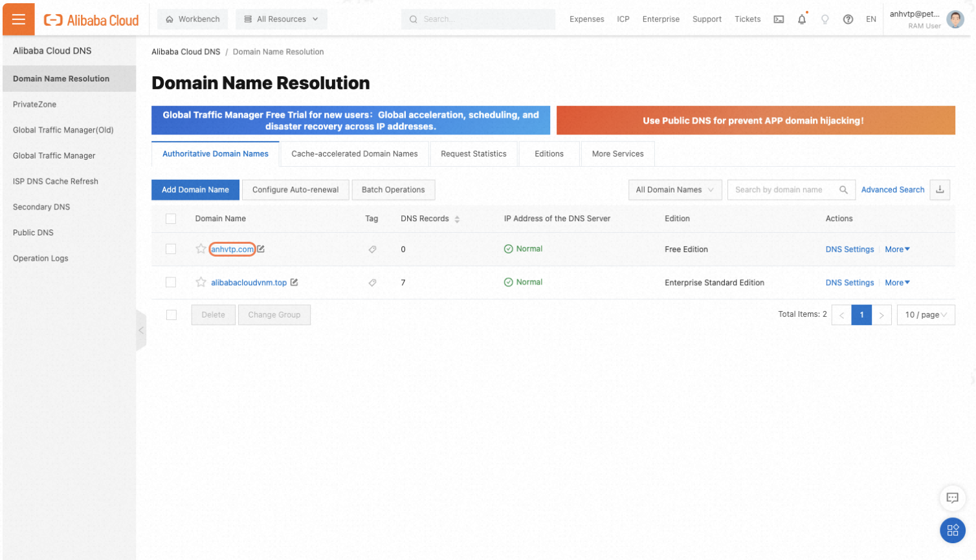Click the magnifier in domain search box
This screenshot has width=976, height=560.
click(843, 189)
